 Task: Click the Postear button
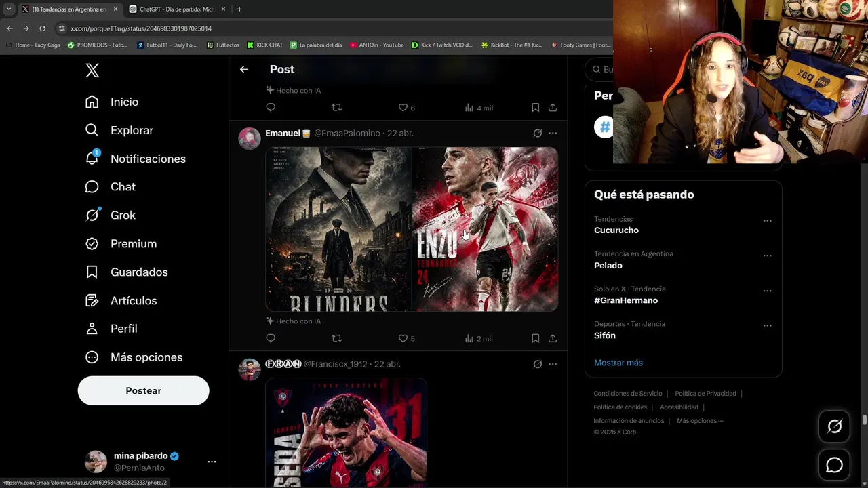(143, 390)
